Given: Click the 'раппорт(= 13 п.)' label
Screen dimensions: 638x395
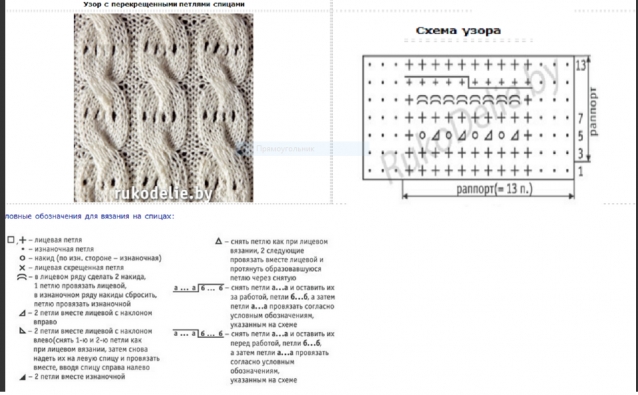Looking at the screenshot, I should click(494, 189).
